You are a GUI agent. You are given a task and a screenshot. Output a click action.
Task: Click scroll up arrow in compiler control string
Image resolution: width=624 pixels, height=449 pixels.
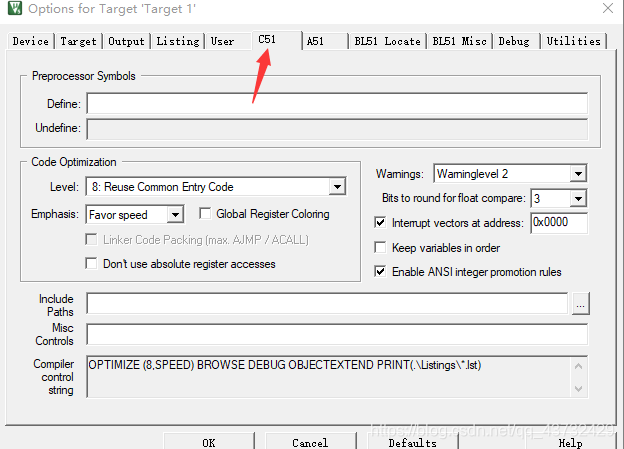pos(579,366)
